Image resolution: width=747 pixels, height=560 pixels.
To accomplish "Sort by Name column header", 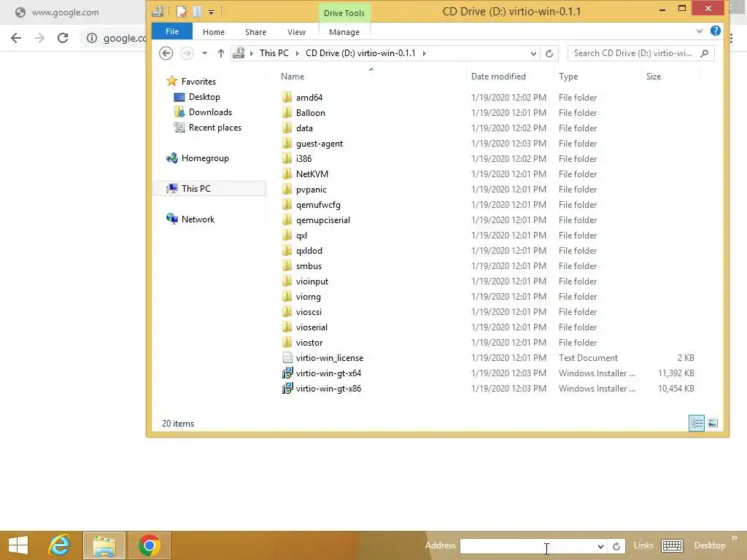I will tap(293, 76).
